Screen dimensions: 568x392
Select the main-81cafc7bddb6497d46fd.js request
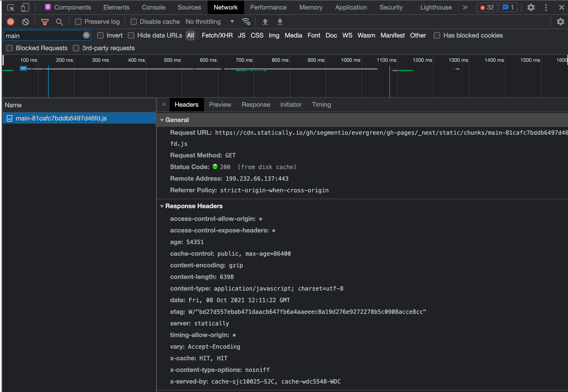pos(61,118)
